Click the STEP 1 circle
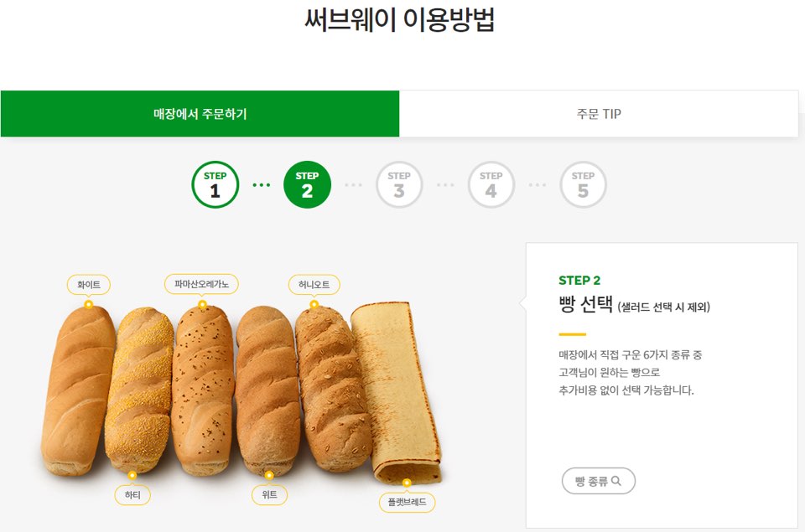The width and height of the screenshot is (805, 532). pyautogui.click(x=215, y=183)
